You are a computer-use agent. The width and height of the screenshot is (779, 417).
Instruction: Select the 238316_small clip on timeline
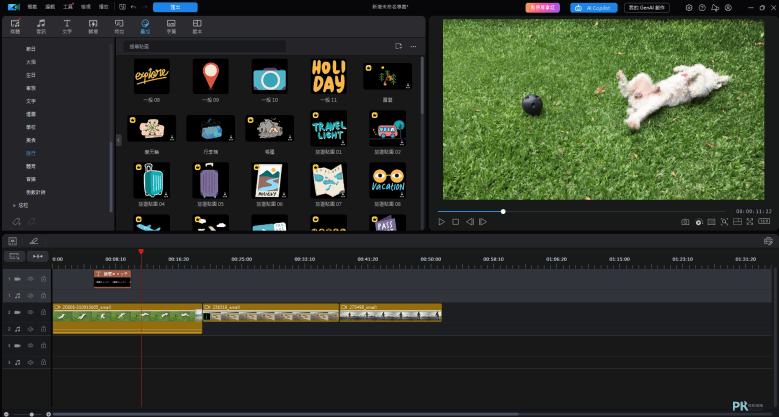click(271, 313)
